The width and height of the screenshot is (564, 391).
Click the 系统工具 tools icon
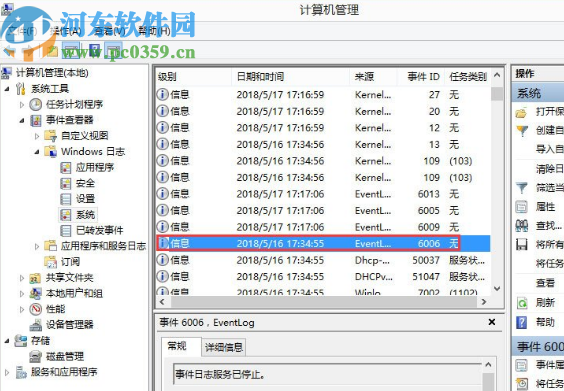pos(21,88)
